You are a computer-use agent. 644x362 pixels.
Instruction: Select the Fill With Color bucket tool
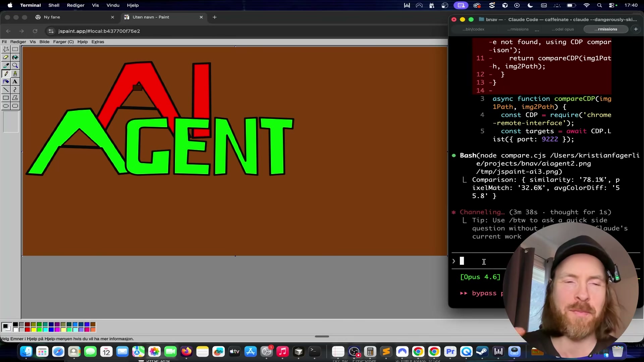pos(15,57)
